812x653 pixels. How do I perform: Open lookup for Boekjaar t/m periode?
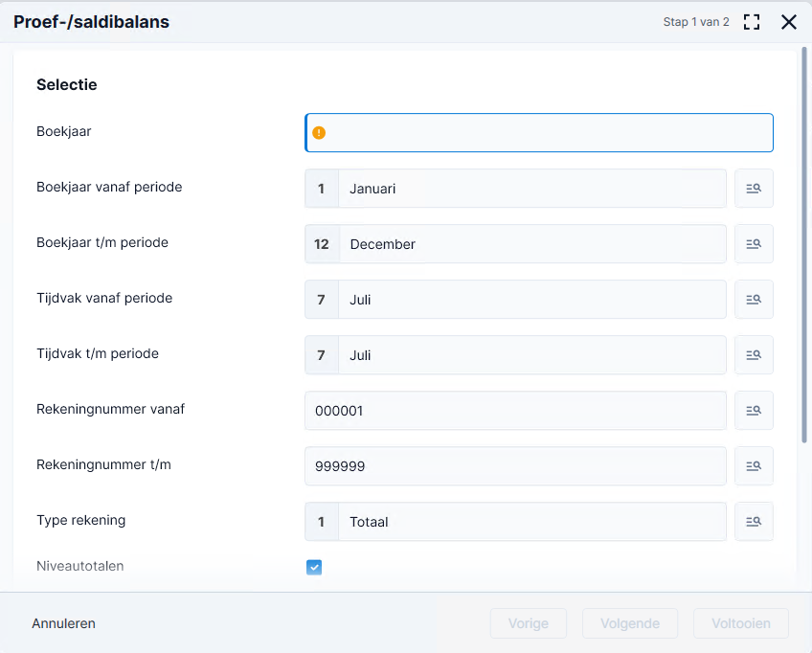coord(754,244)
